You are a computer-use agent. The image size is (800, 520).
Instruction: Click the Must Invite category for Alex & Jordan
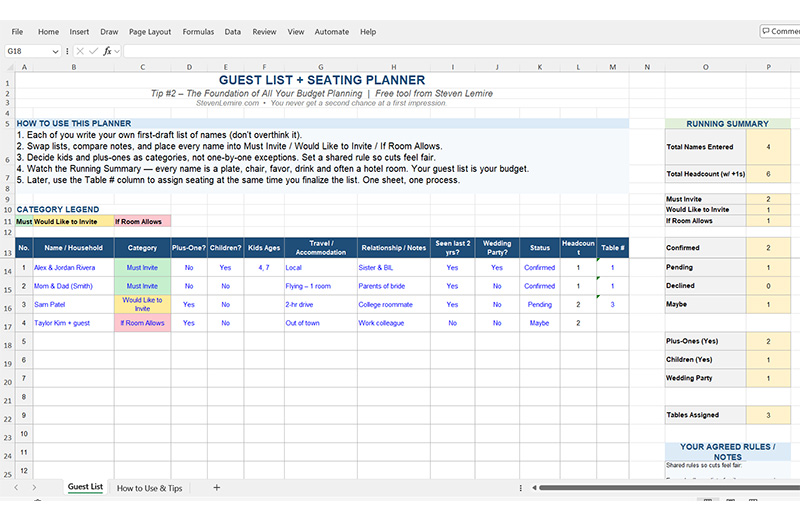click(x=142, y=267)
